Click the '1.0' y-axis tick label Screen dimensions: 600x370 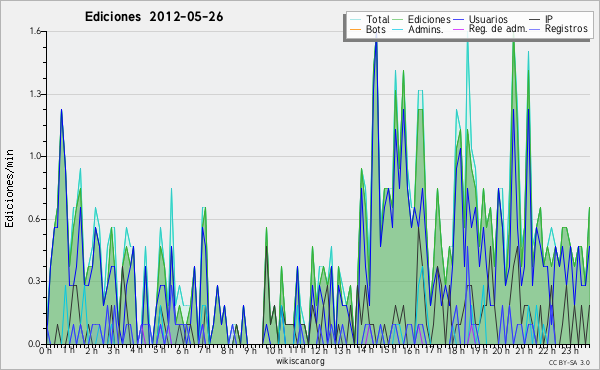(x=35, y=156)
